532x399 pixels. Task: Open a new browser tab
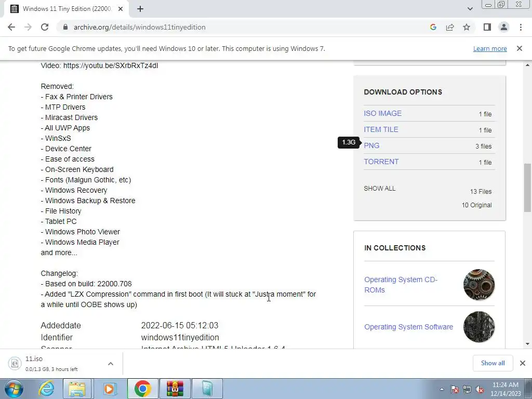pos(140,9)
